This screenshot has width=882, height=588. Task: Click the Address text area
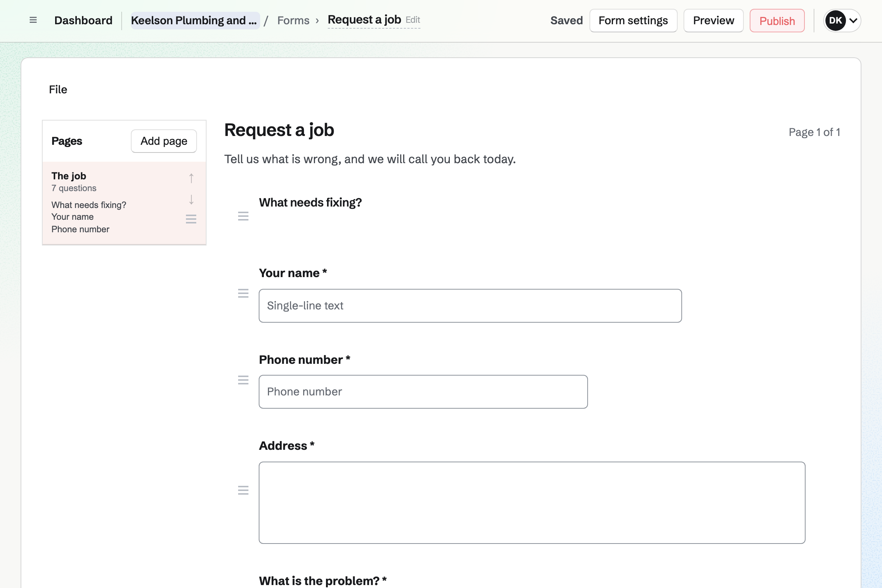coord(532,502)
